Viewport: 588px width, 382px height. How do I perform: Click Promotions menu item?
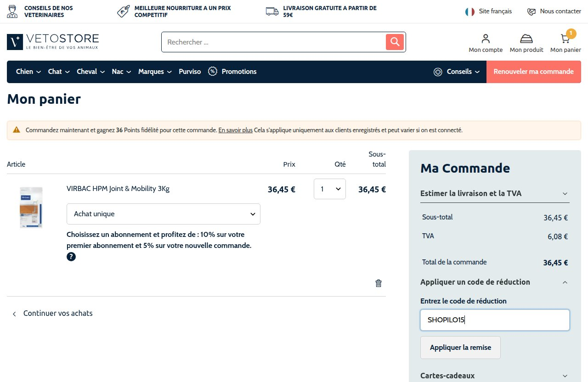(239, 72)
